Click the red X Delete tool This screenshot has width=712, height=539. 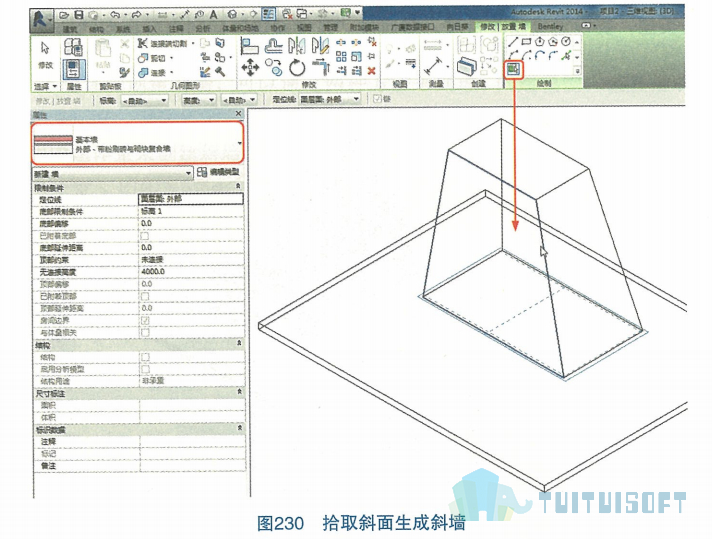tap(371, 70)
